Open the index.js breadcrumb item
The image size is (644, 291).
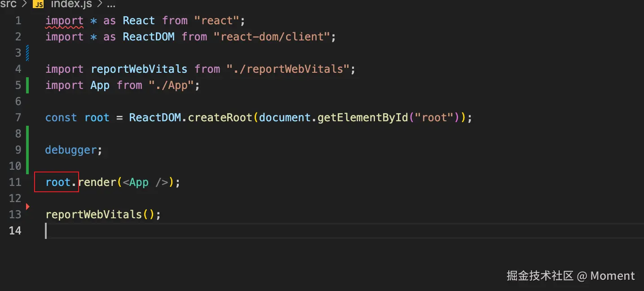tap(71, 4)
